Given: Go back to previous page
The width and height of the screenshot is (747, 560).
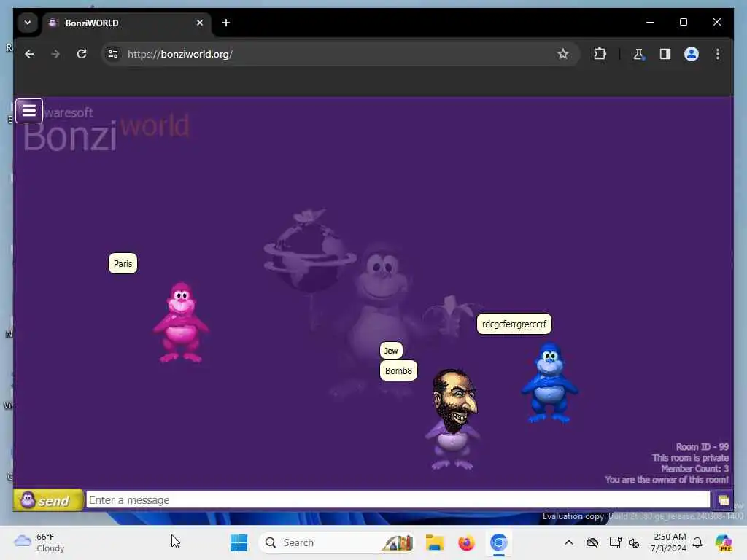Looking at the screenshot, I should [29, 54].
